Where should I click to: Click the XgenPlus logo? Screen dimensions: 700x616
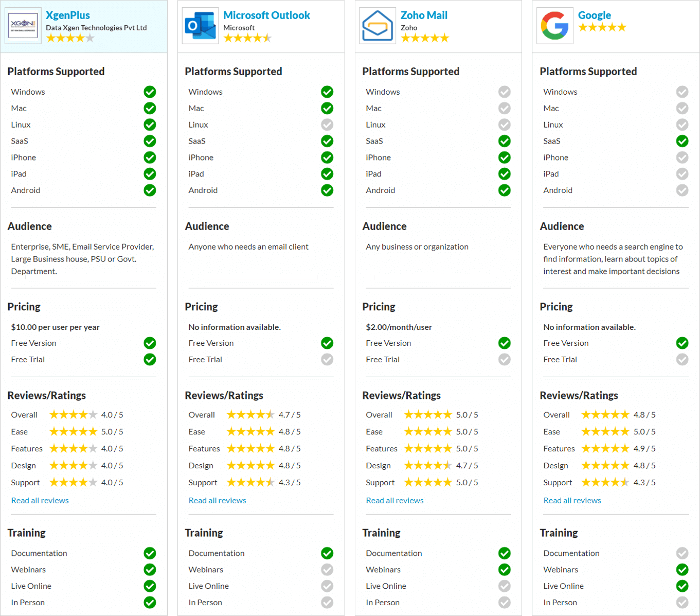point(23,25)
